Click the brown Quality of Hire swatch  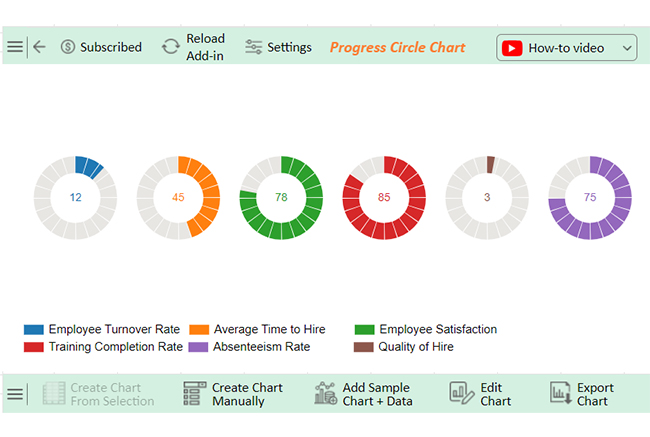tap(364, 347)
